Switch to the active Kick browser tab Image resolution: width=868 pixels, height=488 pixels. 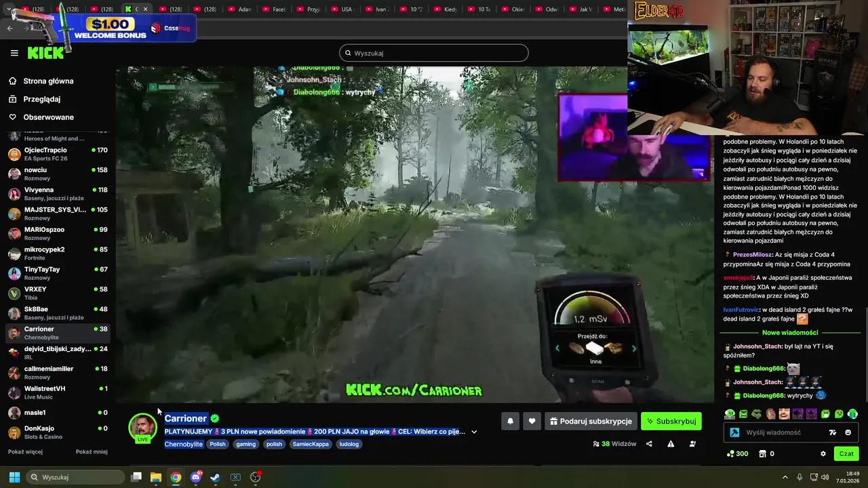coord(136,9)
